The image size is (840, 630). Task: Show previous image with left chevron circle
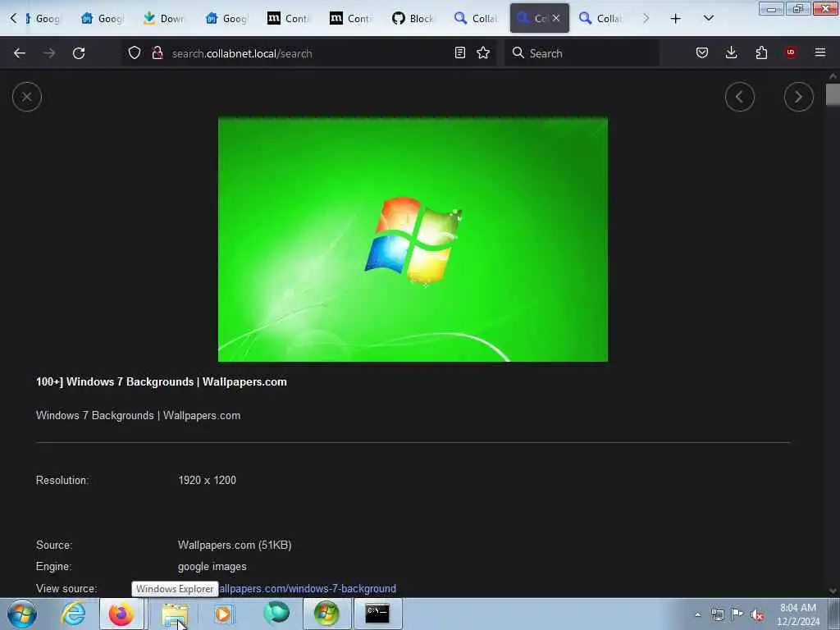tap(740, 97)
